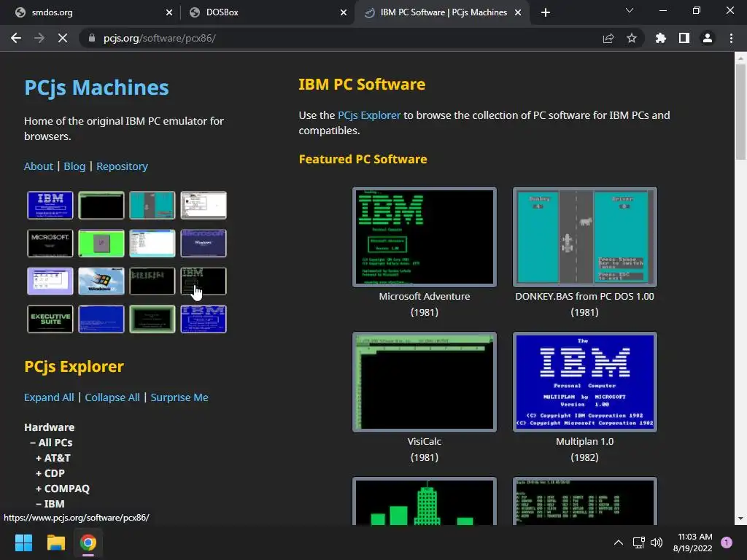Screen dimensions: 747x560
Task: Open a new browser tab
Action: click(x=546, y=12)
